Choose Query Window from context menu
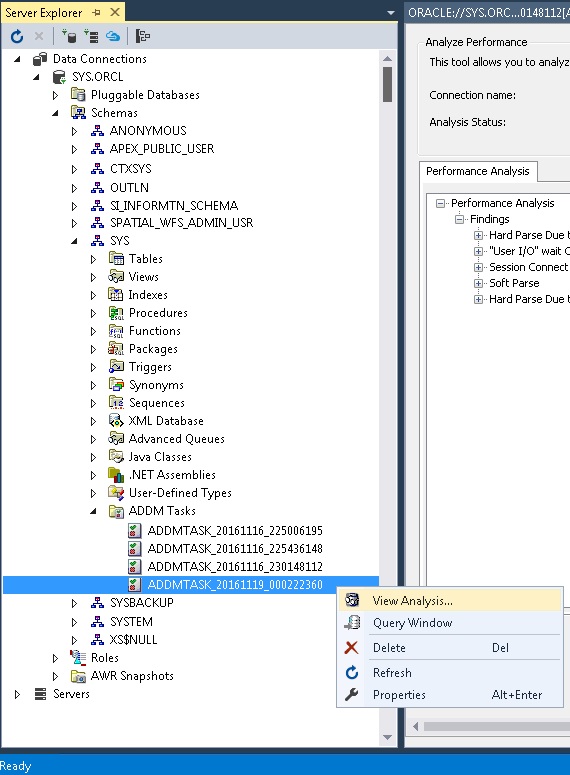The width and height of the screenshot is (570, 775). [450, 623]
